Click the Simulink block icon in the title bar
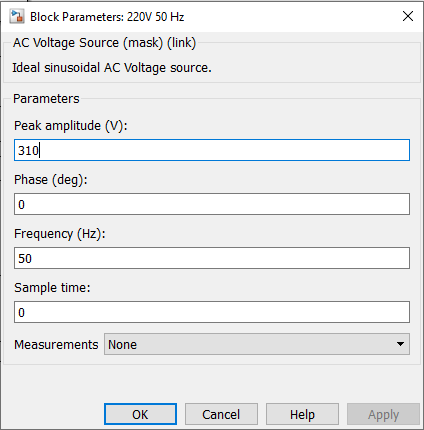This screenshot has height=430, width=424. (17, 17)
